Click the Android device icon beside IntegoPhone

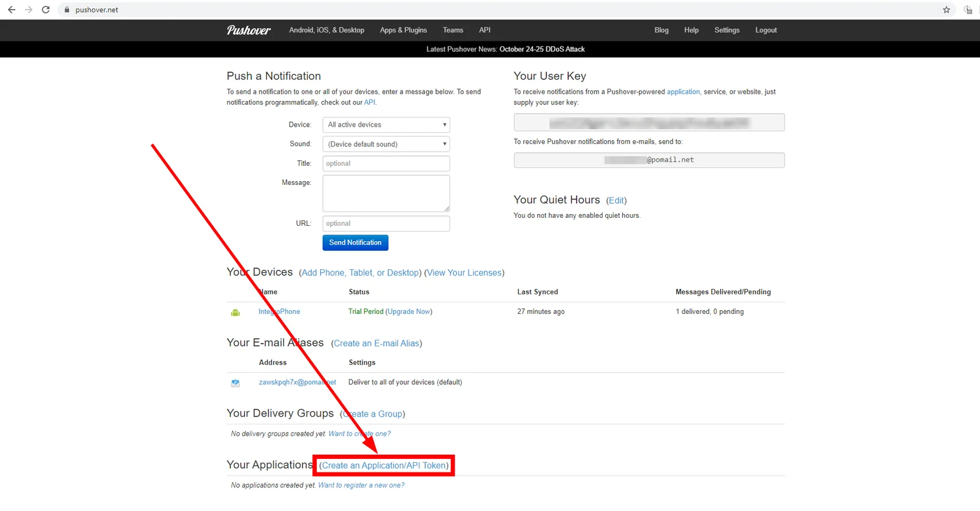[235, 312]
